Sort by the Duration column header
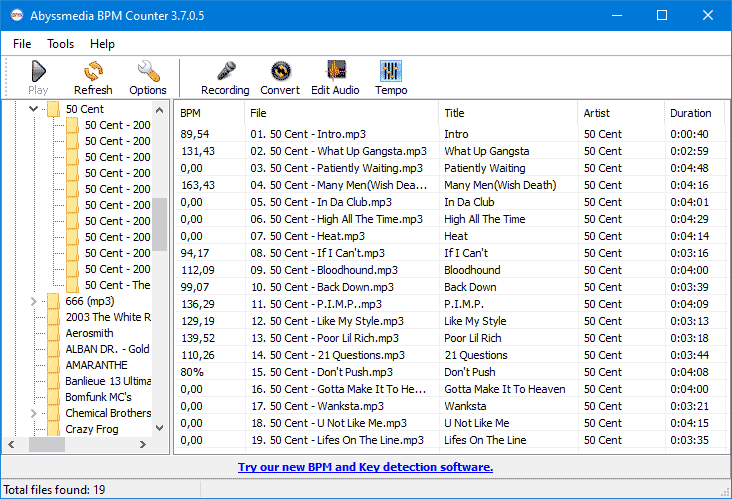The image size is (732, 499). [x=690, y=113]
